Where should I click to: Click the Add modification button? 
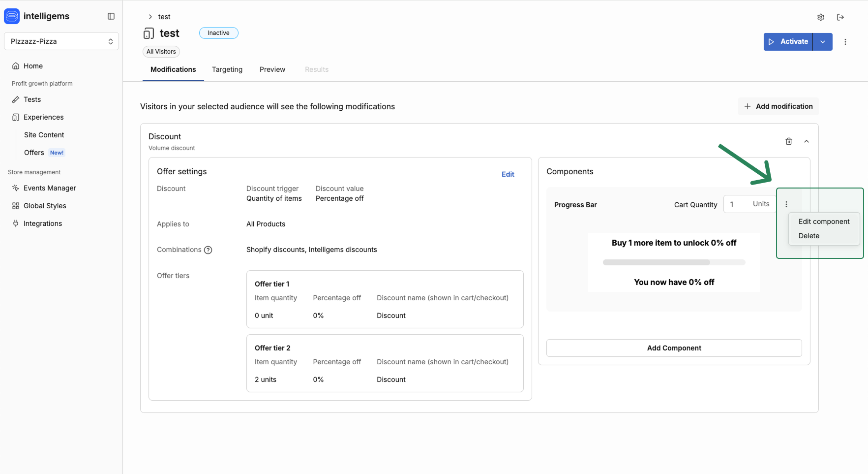tap(778, 106)
